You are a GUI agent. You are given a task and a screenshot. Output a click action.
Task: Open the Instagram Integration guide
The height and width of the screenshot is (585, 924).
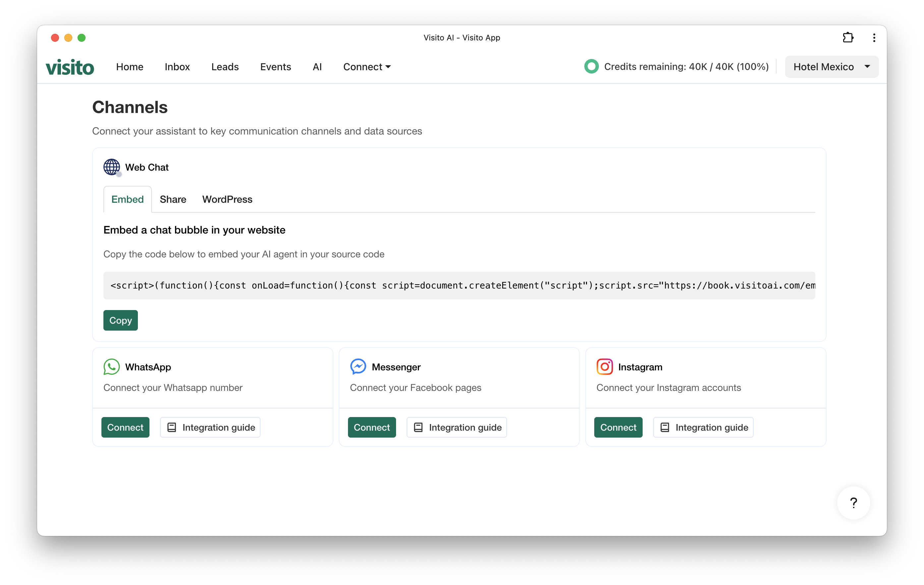coord(703,427)
